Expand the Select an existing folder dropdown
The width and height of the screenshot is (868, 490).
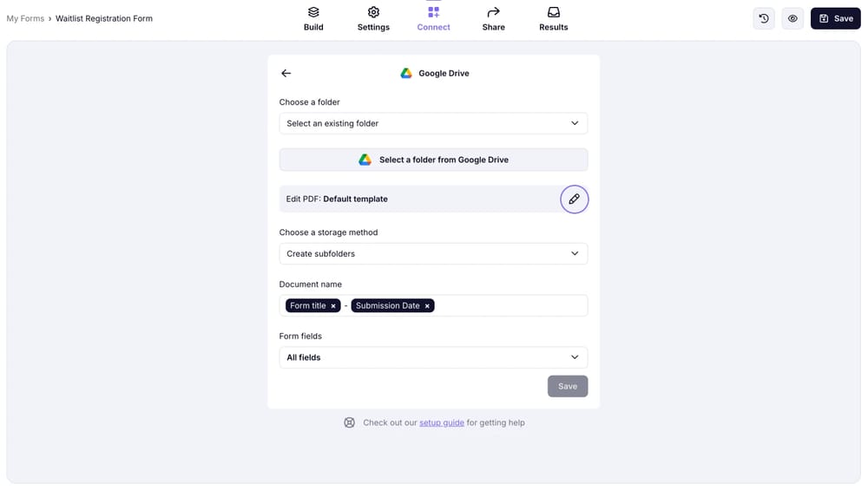coord(433,123)
